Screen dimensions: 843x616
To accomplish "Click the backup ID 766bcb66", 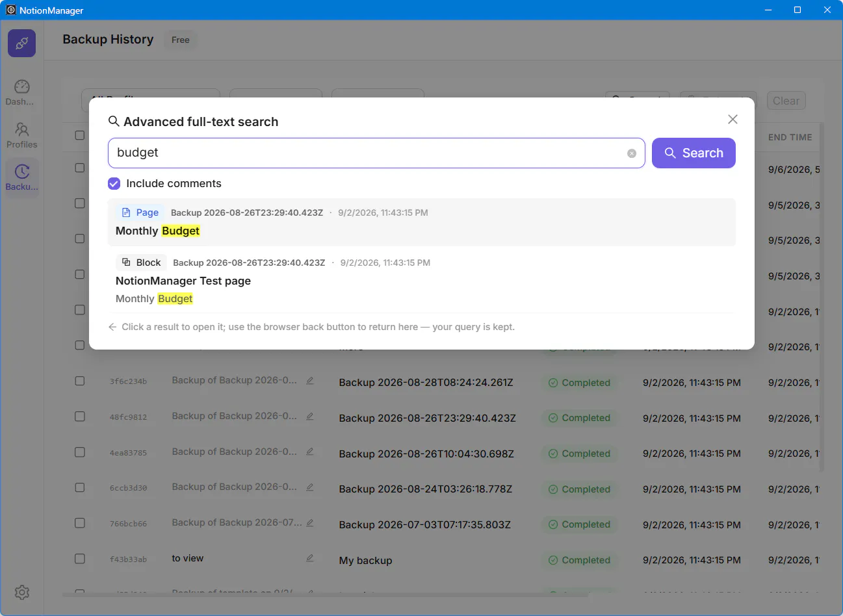I will point(128,524).
